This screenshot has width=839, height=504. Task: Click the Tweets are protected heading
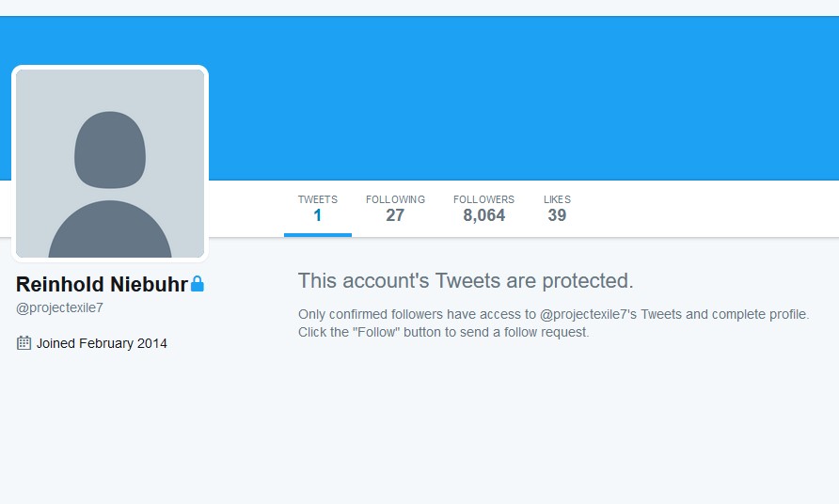coord(466,281)
